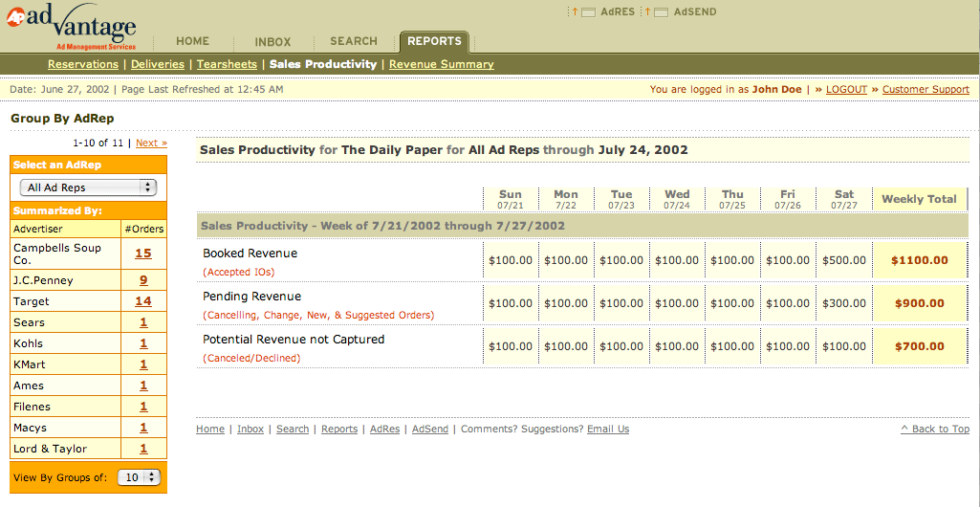Click the Wed 07/24 column header
The image size is (980, 507).
(677, 199)
